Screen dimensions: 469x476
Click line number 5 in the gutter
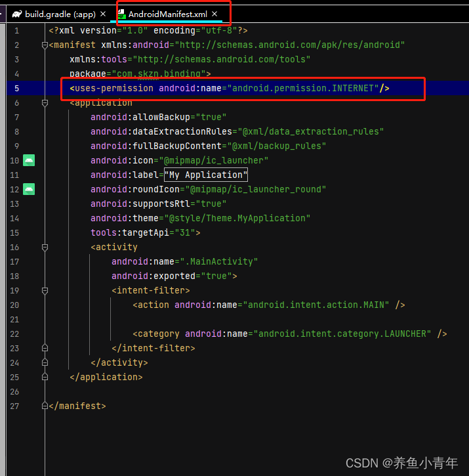pyautogui.click(x=16, y=89)
